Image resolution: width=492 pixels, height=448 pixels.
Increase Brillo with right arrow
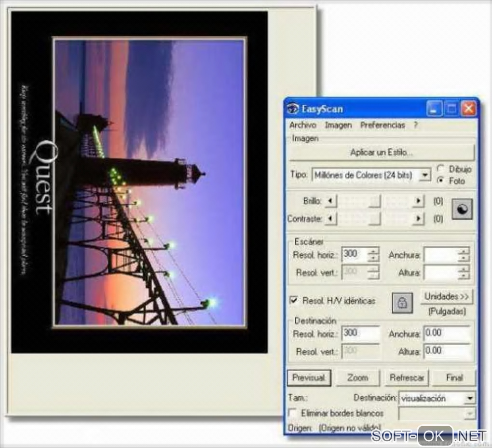(x=418, y=201)
